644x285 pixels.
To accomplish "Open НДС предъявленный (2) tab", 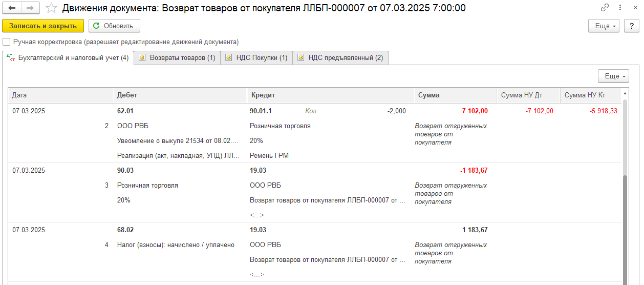I will pyautogui.click(x=340, y=58).
